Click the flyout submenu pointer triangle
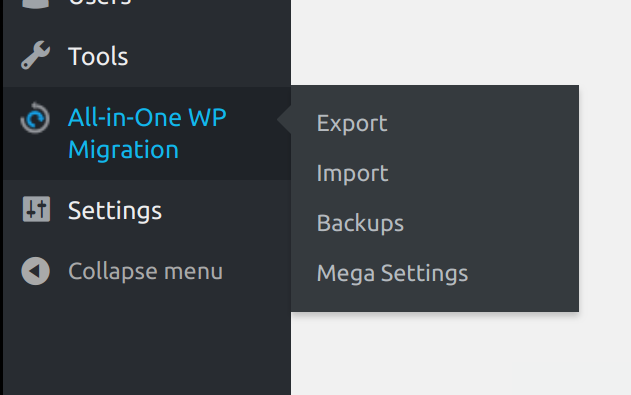The width and height of the screenshot is (631, 395). pos(284,119)
